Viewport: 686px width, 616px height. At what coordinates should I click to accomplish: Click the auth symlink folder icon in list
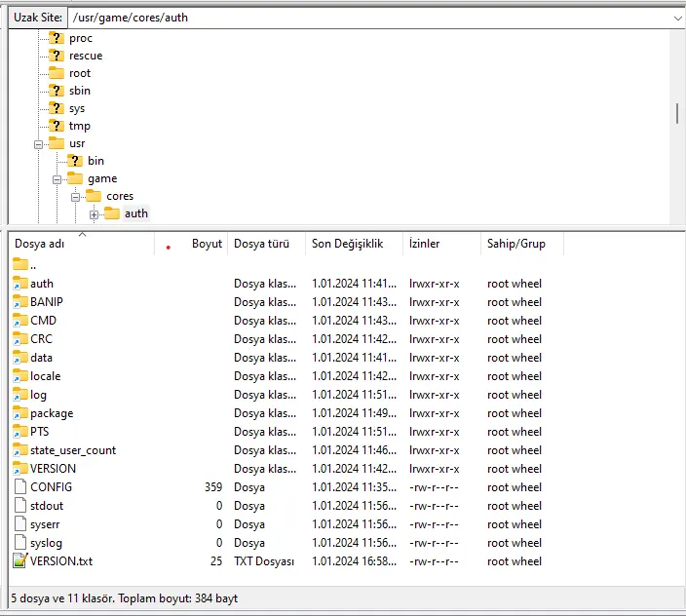[20, 283]
